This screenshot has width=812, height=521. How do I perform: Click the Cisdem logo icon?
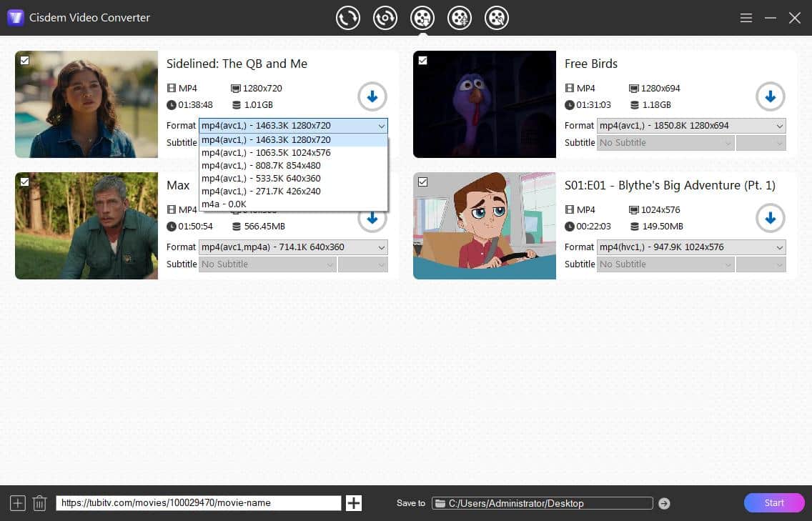pos(15,17)
